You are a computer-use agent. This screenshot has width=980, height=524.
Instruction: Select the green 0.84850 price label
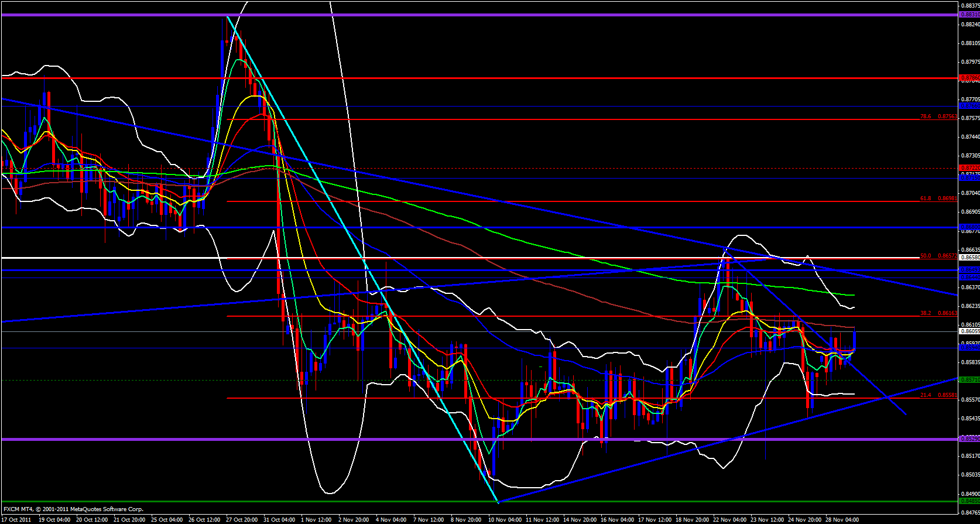click(x=969, y=501)
